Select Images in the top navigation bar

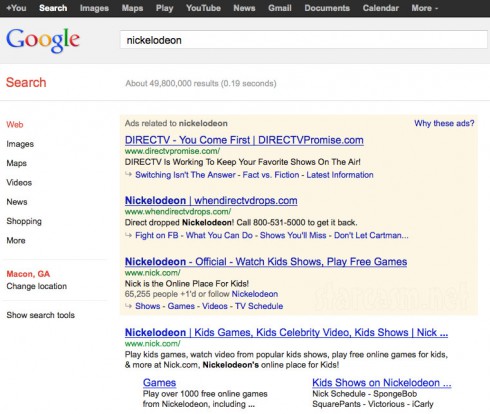point(94,8)
